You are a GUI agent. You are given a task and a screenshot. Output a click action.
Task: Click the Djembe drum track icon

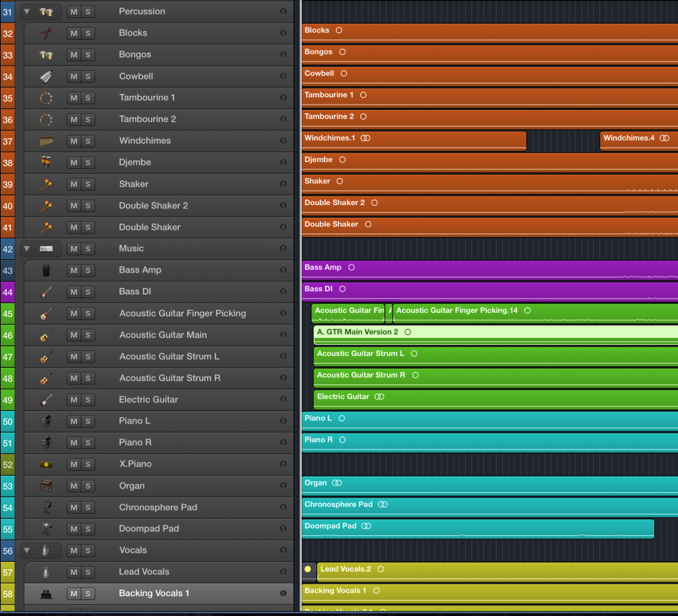[x=46, y=162]
